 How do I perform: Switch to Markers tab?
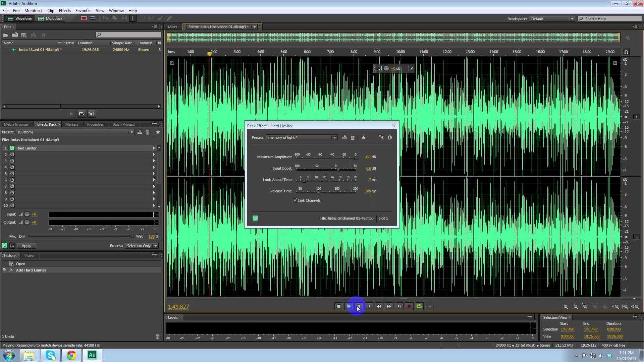pyautogui.click(x=72, y=124)
